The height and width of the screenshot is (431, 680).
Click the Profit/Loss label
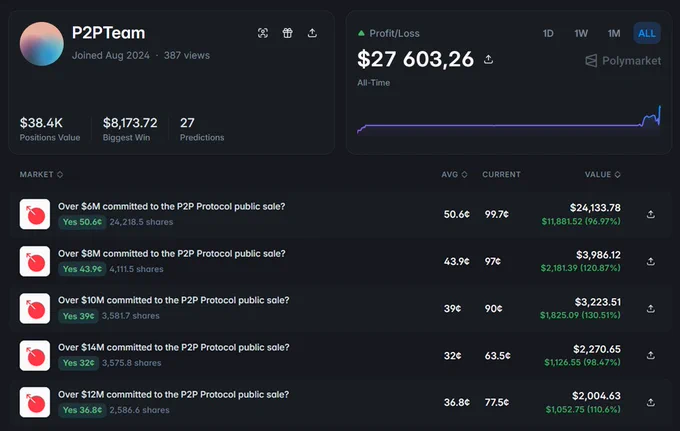point(394,33)
